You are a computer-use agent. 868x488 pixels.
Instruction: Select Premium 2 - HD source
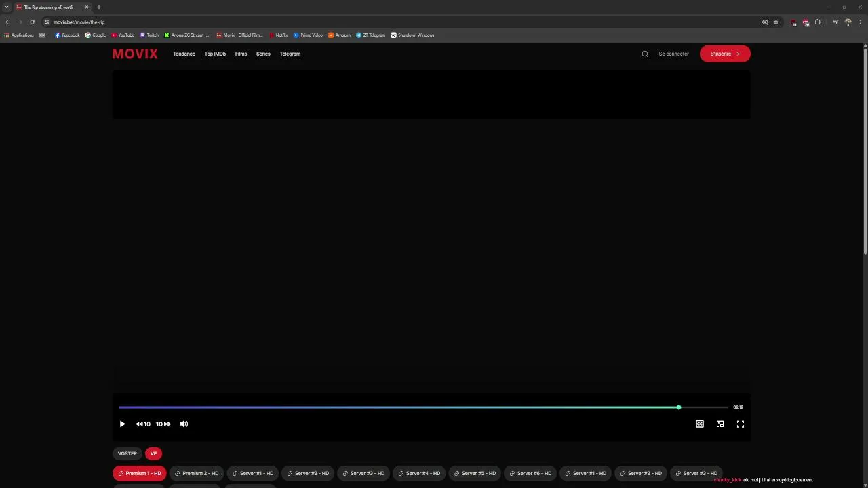(x=197, y=473)
